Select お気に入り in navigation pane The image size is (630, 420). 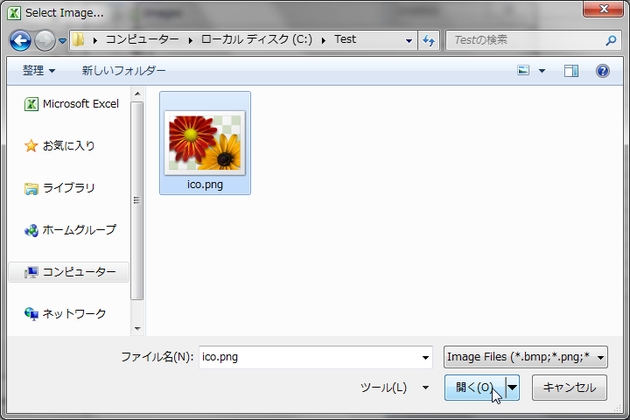59,145
